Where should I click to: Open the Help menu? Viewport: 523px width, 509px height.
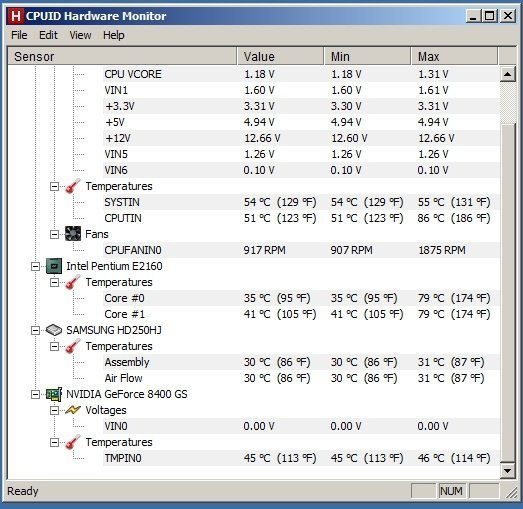point(113,35)
